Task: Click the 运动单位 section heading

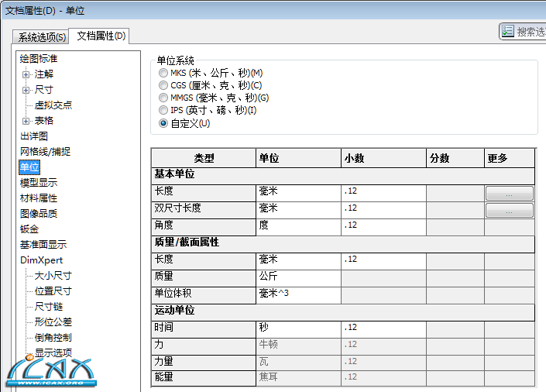Action: coord(343,312)
